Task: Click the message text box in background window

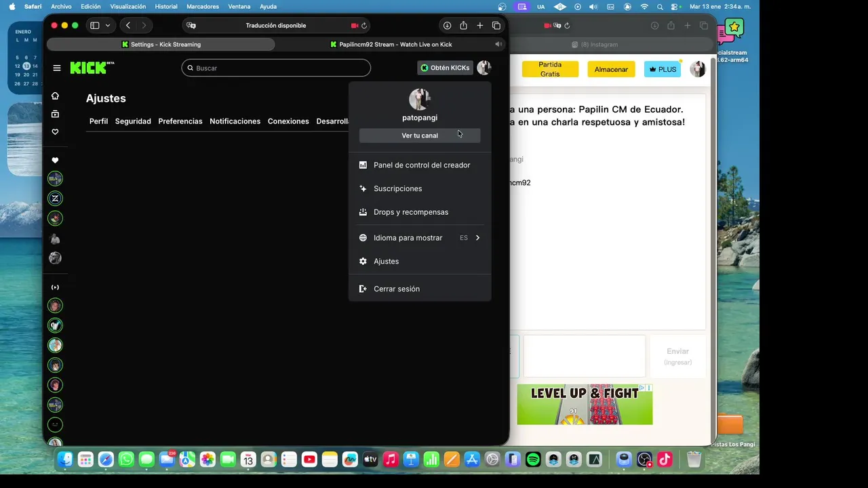Action: click(x=585, y=356)
